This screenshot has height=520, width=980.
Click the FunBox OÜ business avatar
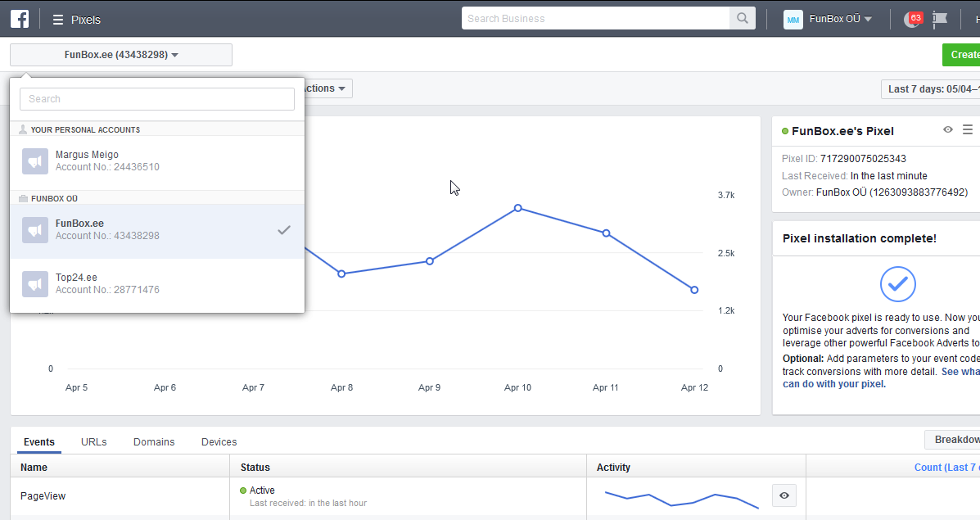click(793, 20)
